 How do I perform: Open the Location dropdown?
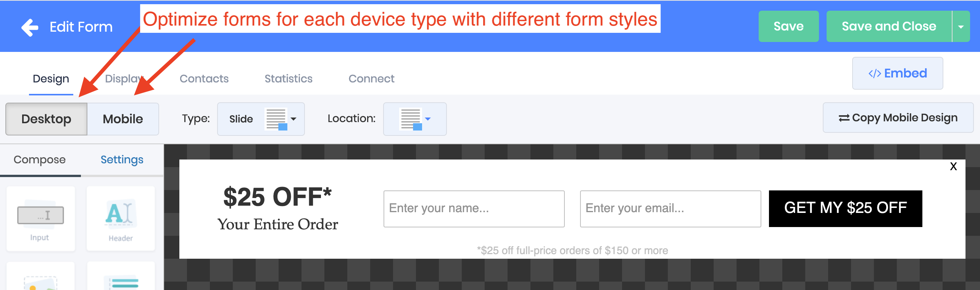(x=415, y=119)
